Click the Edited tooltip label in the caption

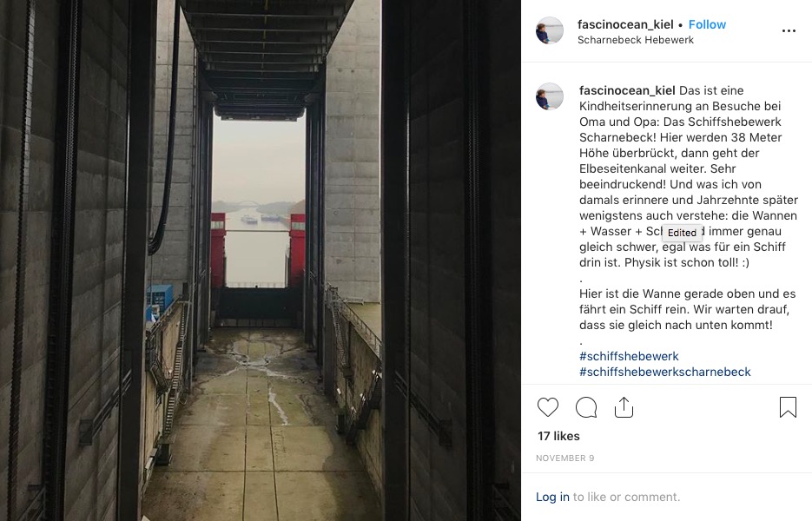682,233
